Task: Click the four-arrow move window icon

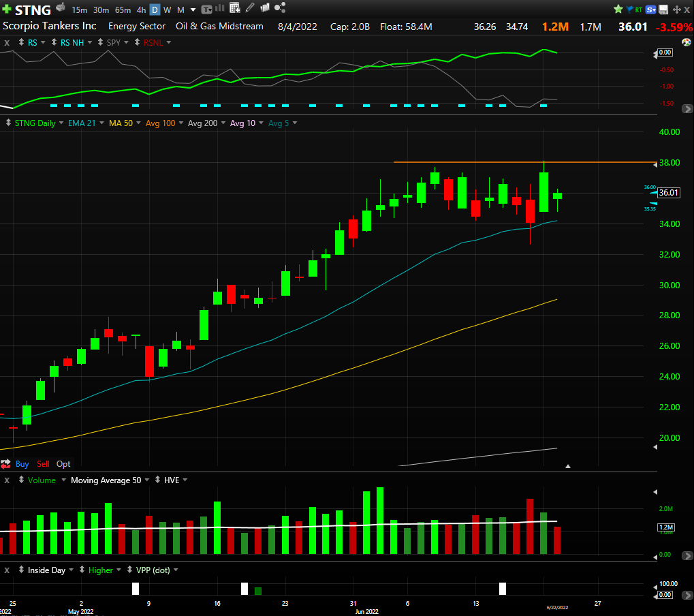Action: click(x=676, y=10)
